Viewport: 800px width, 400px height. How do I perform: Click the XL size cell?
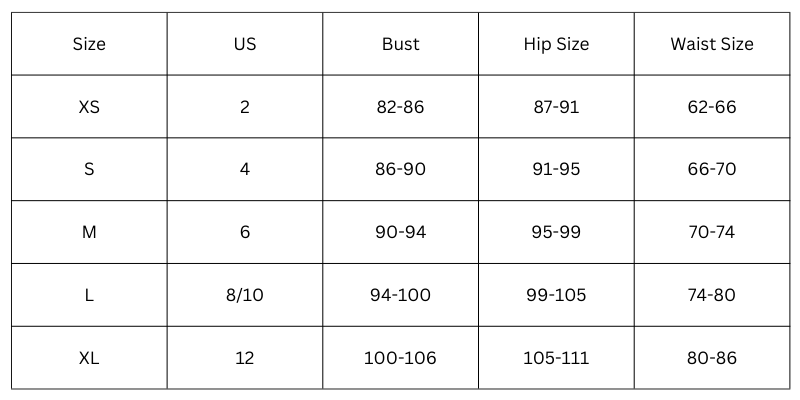pos(89,357)
